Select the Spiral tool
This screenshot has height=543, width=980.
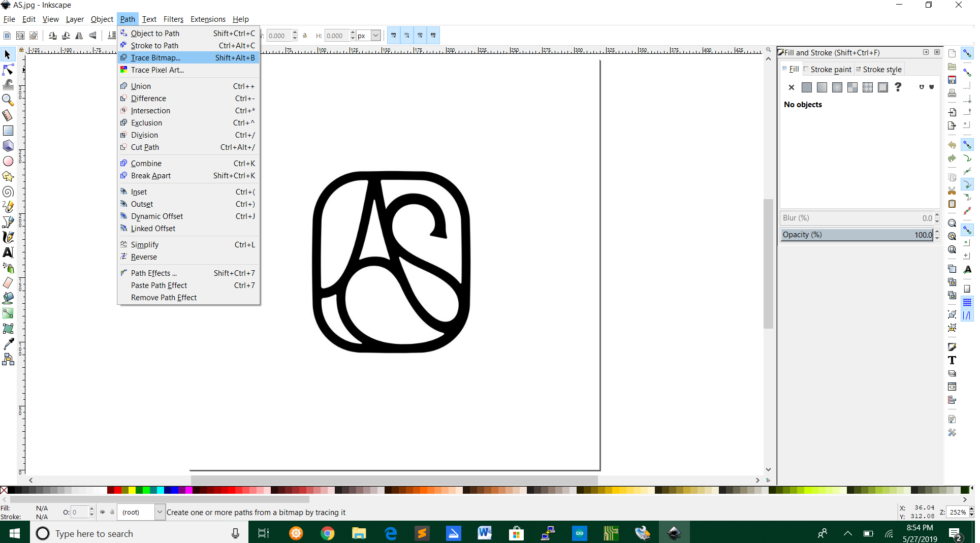(8, 191)
